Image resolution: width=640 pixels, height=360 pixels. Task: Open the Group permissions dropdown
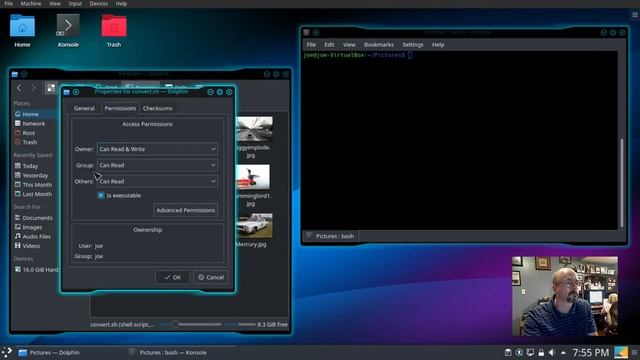pyautogui.click(x=157, y=165)
